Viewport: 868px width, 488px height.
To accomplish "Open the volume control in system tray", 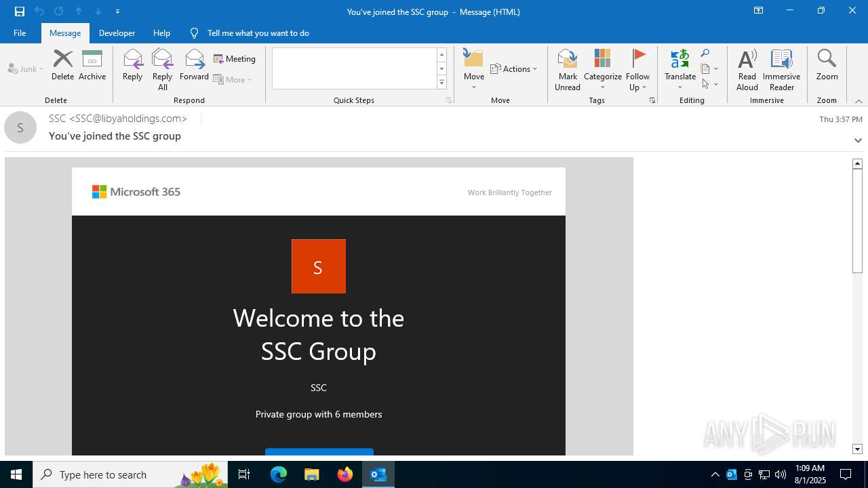I will click(781, 474).
